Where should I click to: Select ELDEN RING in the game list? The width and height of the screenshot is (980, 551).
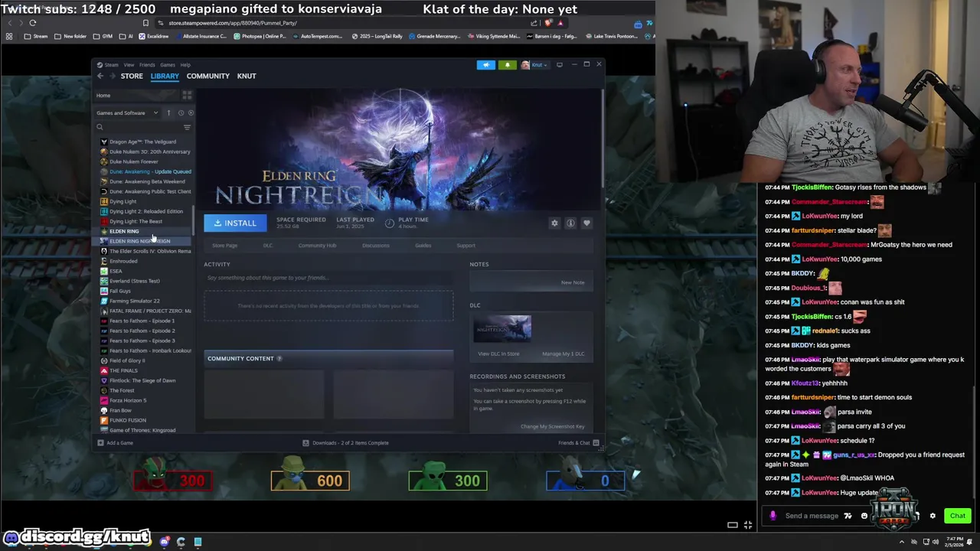pyautogui.click(x=124, y=231)
